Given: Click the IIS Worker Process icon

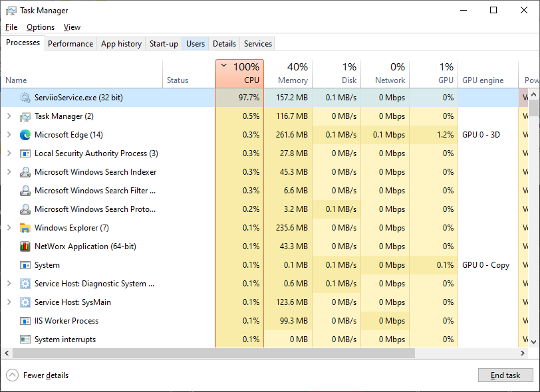Looking at the screenshot, I should click(25, 321).
